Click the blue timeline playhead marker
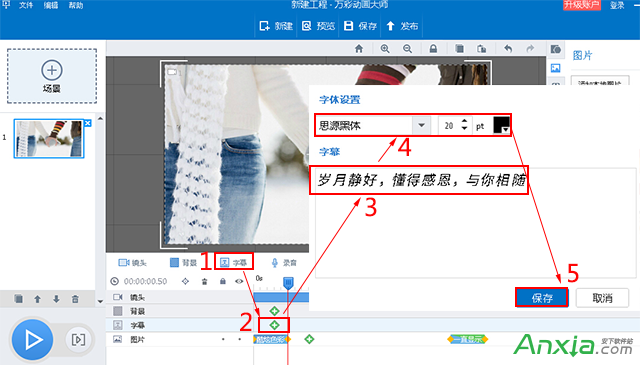This screenshot has width=640, height=365. tap(288, 282)
